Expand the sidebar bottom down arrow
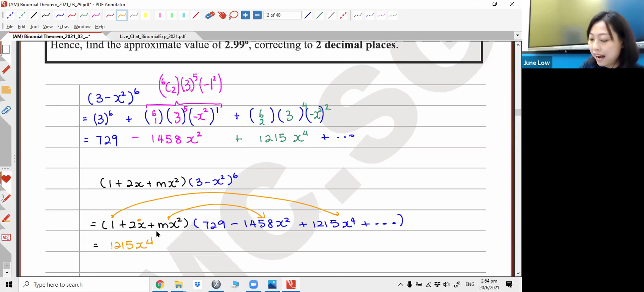644x292 pixels. pos(6,273)
